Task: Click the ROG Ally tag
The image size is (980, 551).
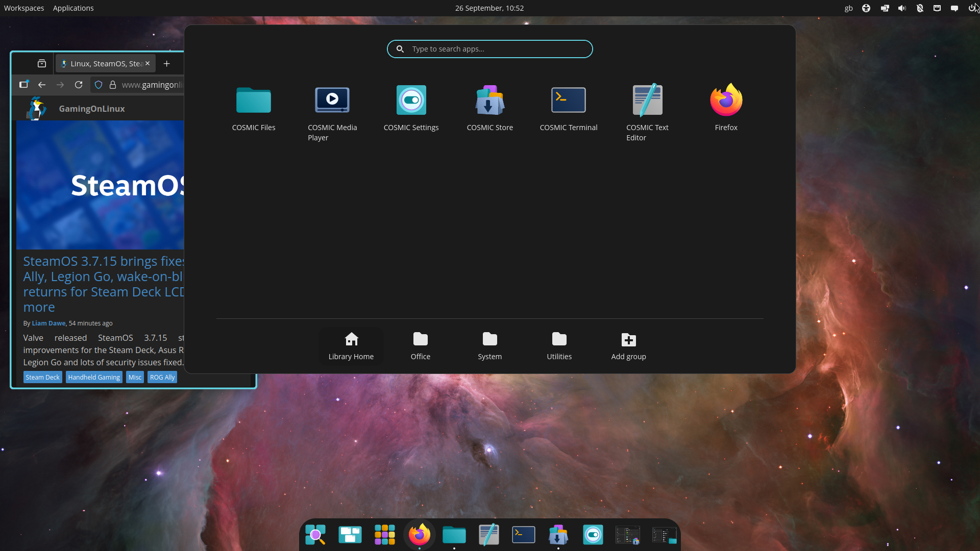Action: (162, 378)
